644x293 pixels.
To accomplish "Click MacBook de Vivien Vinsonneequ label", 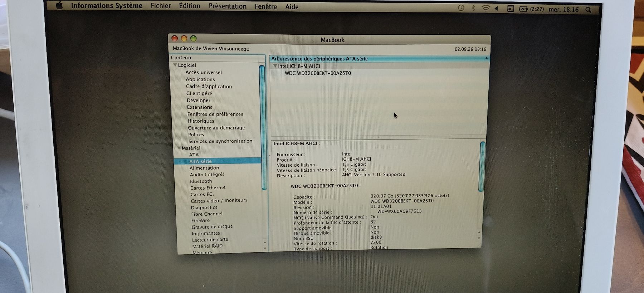I will [211, 49].
